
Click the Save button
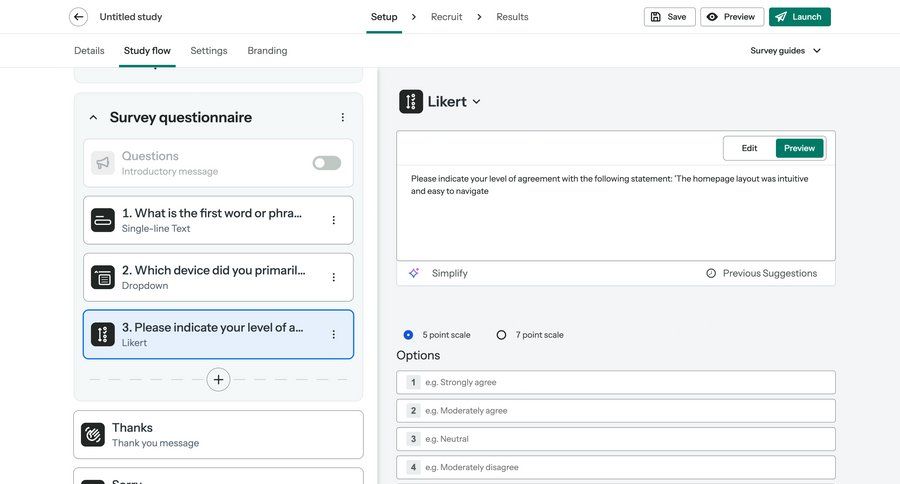click(x=668, y=17)
